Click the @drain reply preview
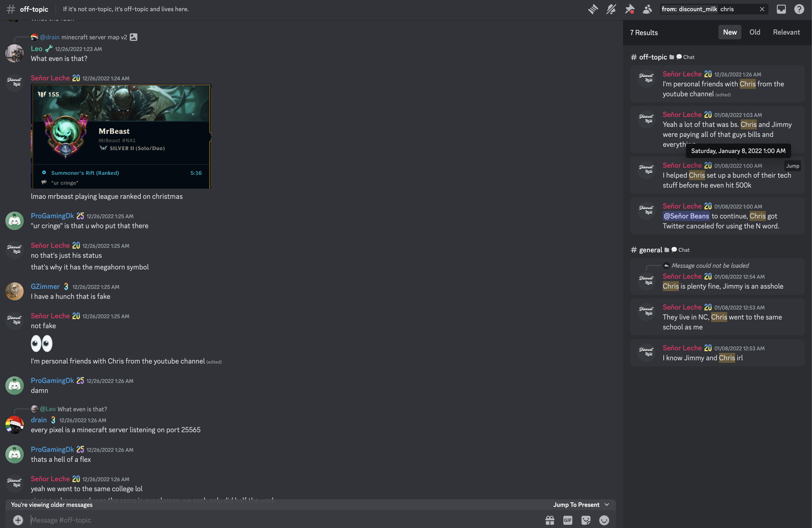 click(x=84, y=37)
